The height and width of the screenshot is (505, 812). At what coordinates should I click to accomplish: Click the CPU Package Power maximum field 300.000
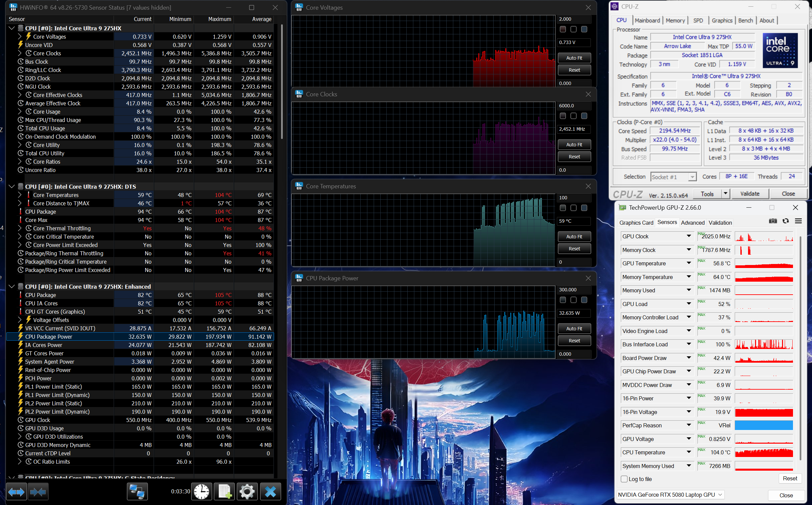click(574, 290)
